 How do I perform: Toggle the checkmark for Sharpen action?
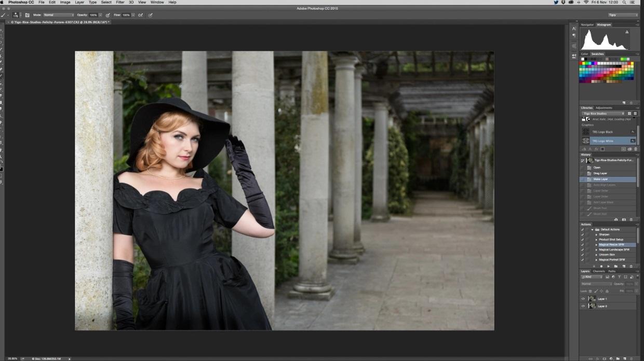click(x=582, y=234)
